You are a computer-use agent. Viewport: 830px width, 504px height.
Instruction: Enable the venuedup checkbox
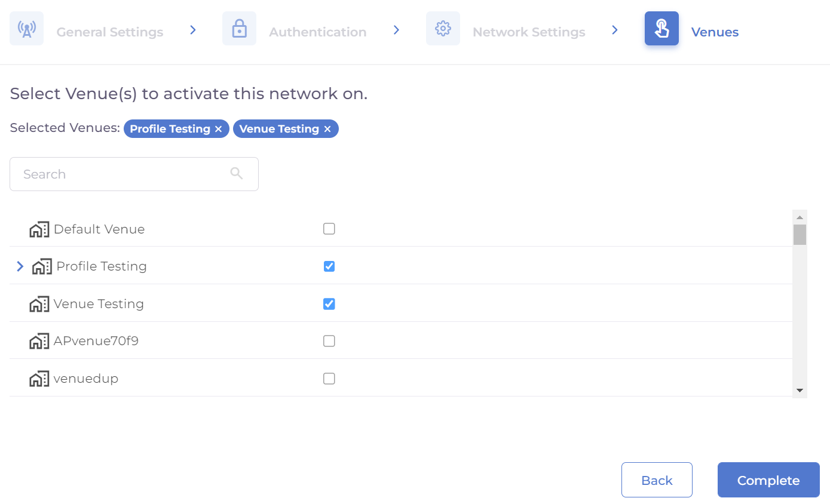click(329, 379)
